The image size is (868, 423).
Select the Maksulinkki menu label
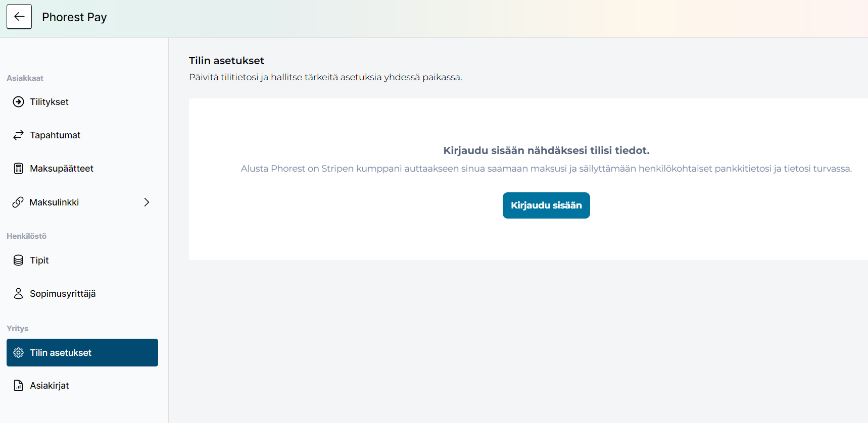(55, 202)
